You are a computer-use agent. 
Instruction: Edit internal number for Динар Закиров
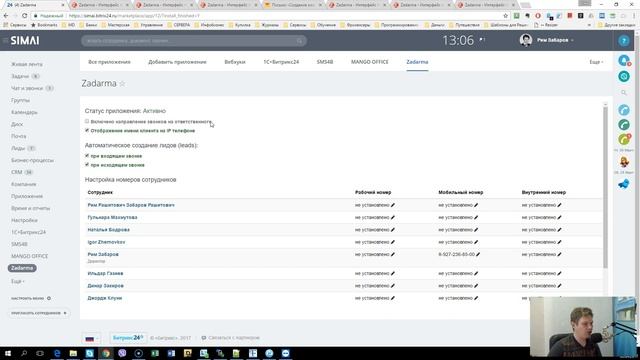[x=559, y=286]
